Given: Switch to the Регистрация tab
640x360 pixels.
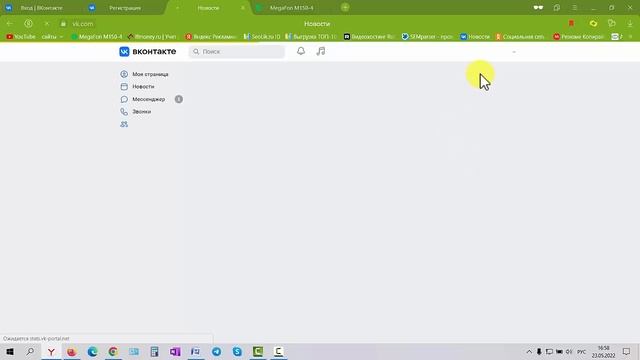Looking at the screenshot, I should click(125, 8).
